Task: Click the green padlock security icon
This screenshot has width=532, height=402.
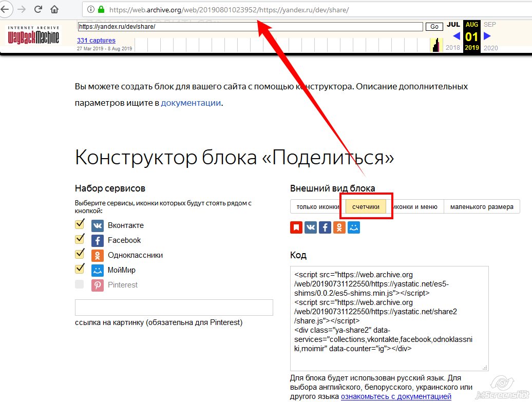Action: click(x=101, y=10)
